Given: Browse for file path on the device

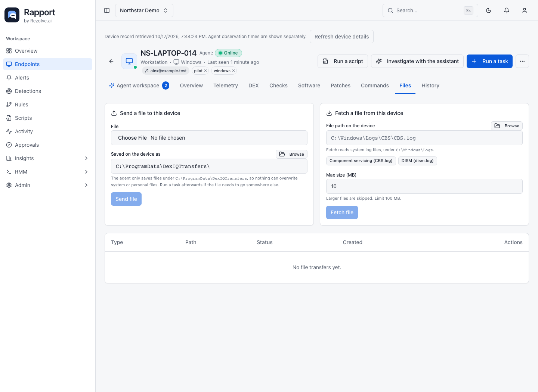Looking at the screenshot, I should [507, 126].
